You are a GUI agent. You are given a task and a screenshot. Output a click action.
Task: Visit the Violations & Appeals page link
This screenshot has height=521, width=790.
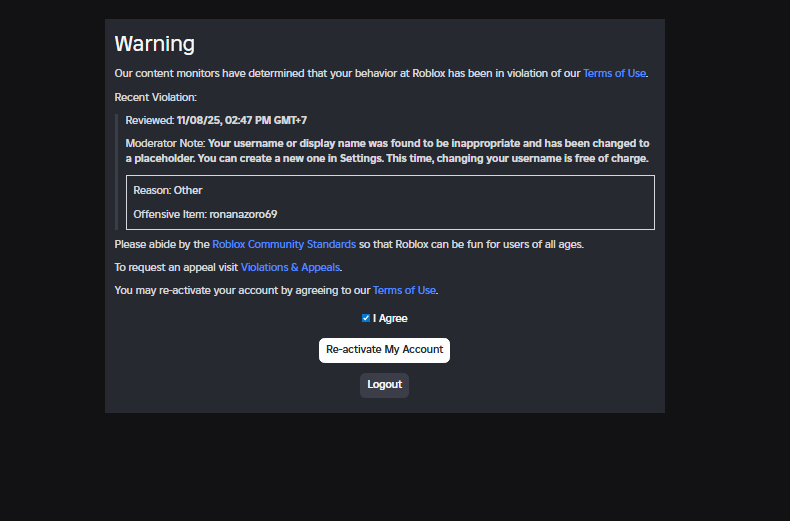tap(290, 267)
